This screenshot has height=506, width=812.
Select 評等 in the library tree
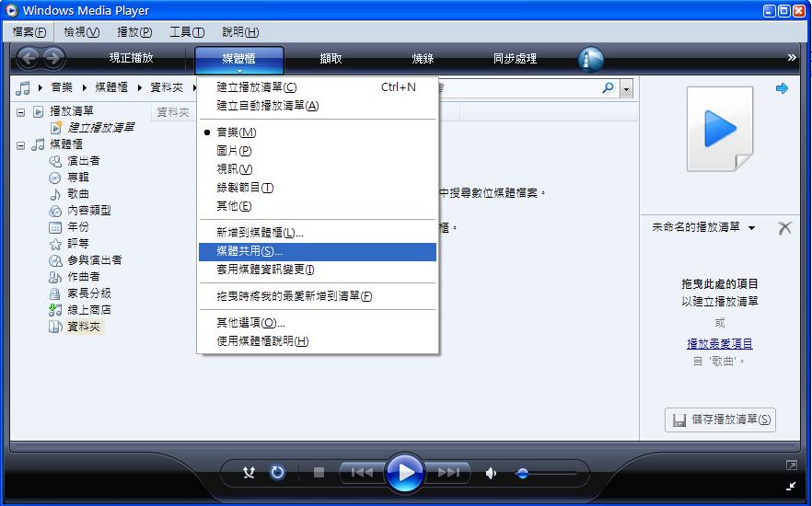tap(78, 244)
